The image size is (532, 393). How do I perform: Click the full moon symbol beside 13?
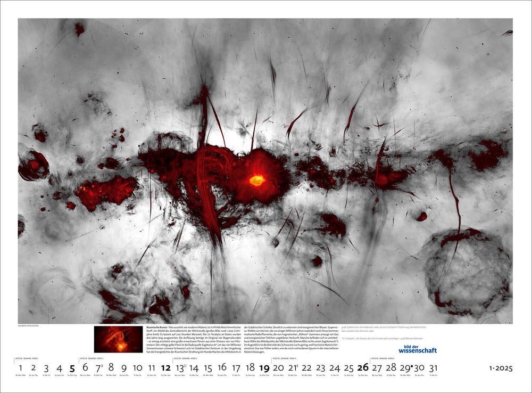[x=185, y=365]
